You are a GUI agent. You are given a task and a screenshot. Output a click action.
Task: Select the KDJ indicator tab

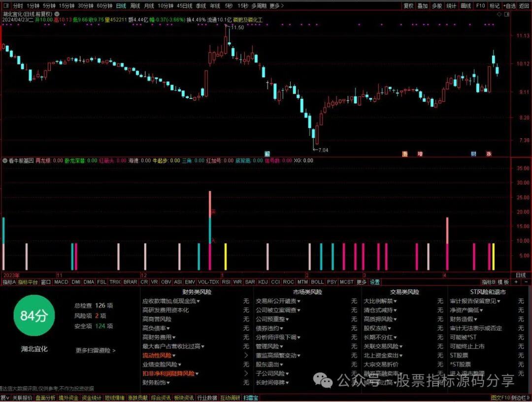click(x=263, y=282)
